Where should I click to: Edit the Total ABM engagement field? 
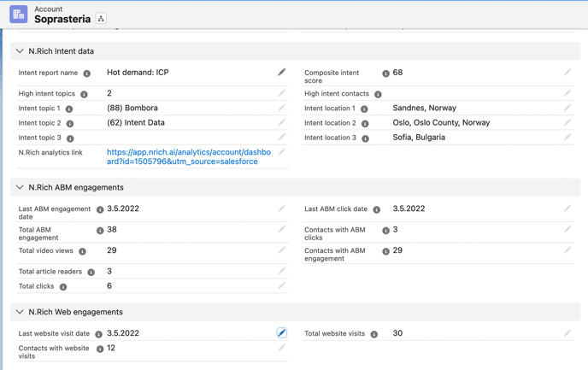click(282, 229)
